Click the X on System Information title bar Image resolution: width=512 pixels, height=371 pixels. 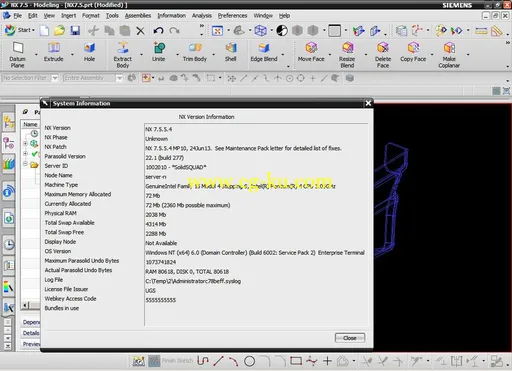[x=368, y=103]
